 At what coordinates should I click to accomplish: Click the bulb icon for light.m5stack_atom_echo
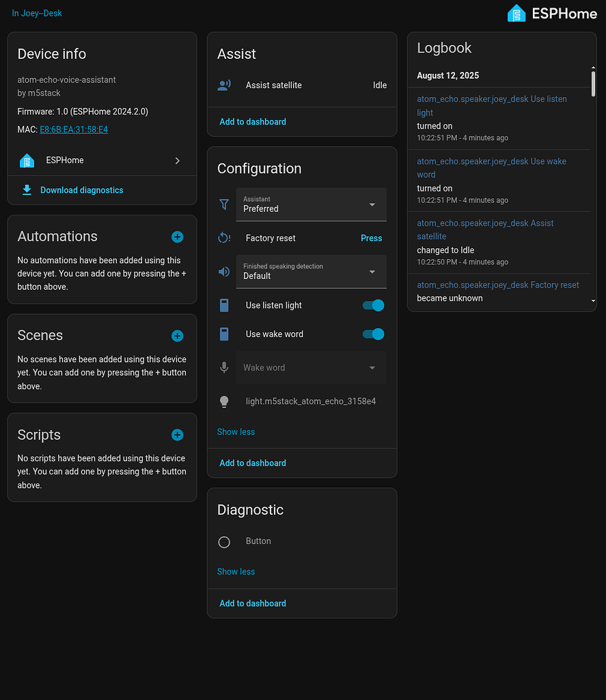tap(223, 401)
